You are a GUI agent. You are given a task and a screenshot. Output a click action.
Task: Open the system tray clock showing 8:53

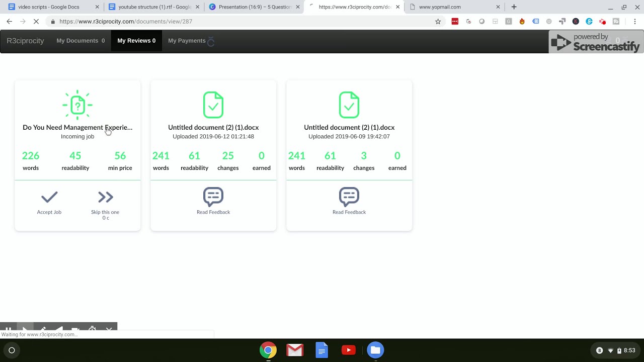pos(629,350)
